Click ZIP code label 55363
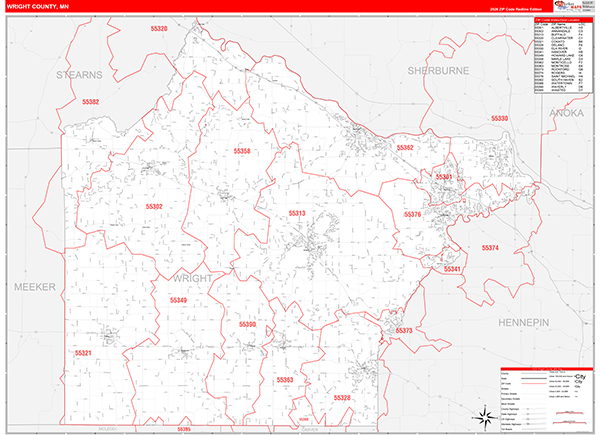The width and height of the screenshot is (600, 435). (x=285, y=380)
